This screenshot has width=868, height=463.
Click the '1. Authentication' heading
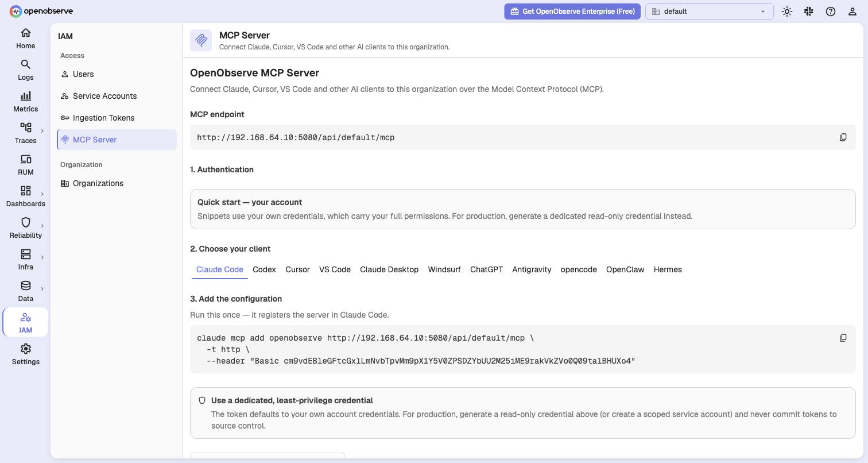tap(222, 169)
